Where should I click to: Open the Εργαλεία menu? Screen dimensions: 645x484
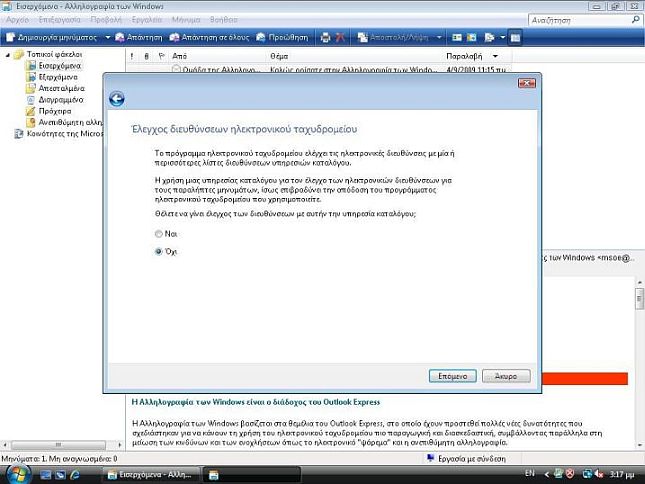tap(147, 20)
